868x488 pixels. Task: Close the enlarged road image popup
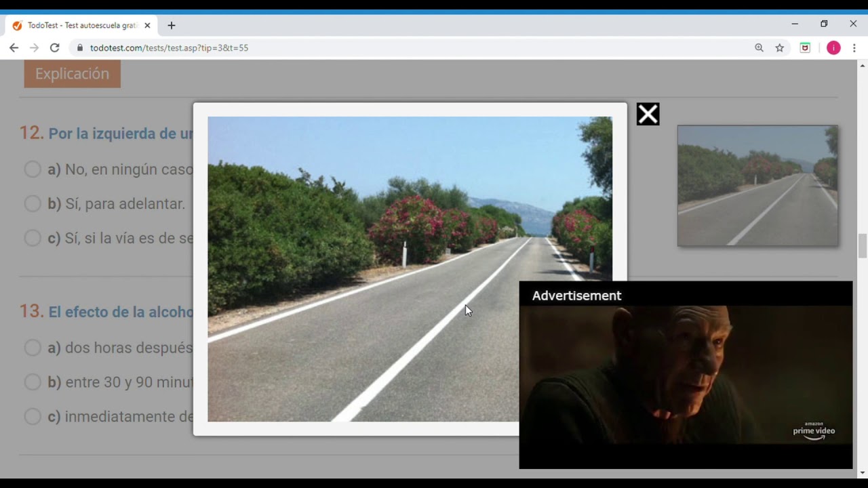click(x=648, y=114)
